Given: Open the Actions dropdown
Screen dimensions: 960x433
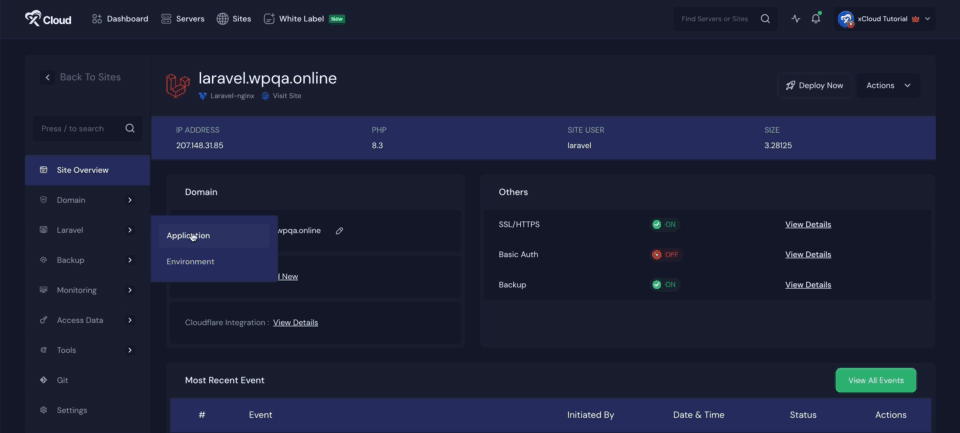Looking at the screenshot, I should 888,86.
